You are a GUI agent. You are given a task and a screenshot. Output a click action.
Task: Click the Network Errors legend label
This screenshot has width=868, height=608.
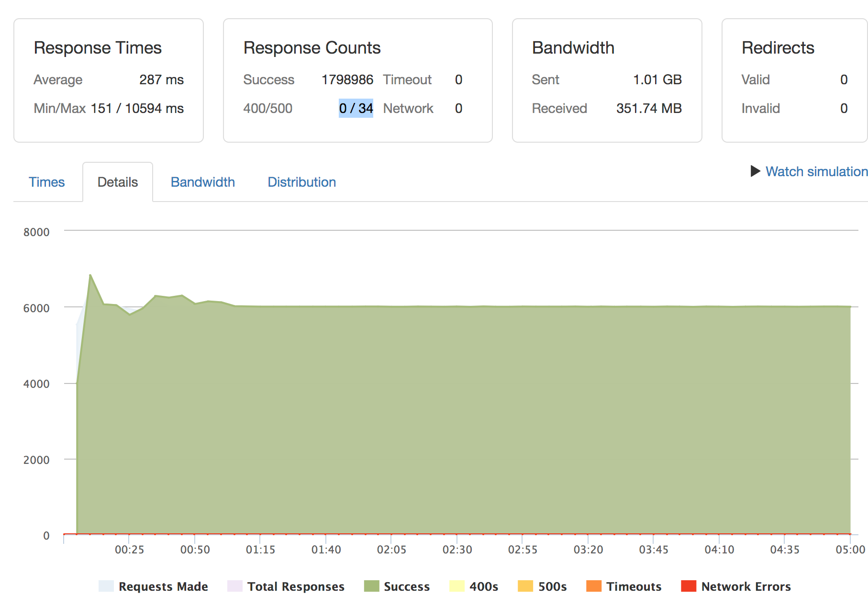[746, 586]
